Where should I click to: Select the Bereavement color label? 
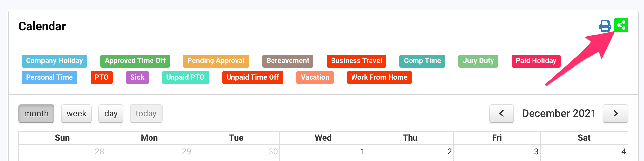pos(288,61)
